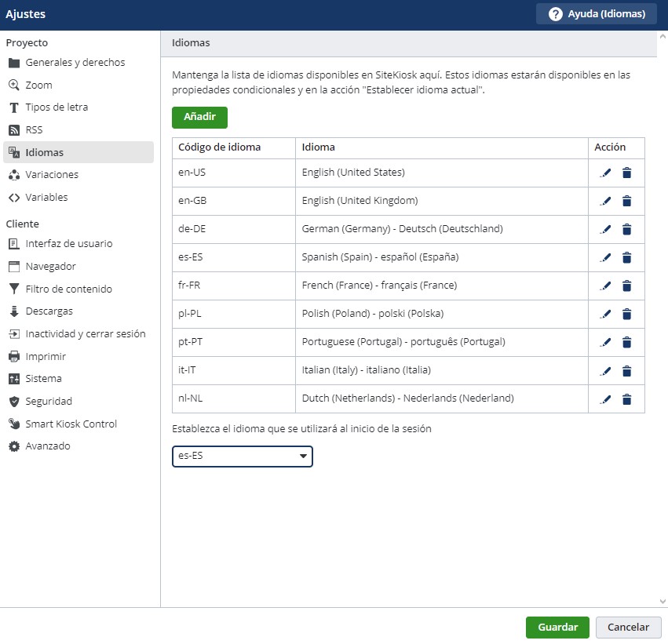Screen dimensions: 668x644
Task: Delete the en-GB language row
Action: (x=626, y=202)
